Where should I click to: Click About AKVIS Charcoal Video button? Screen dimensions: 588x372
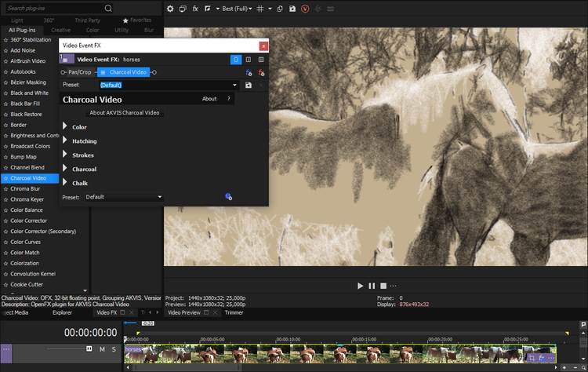click(124, 112)
